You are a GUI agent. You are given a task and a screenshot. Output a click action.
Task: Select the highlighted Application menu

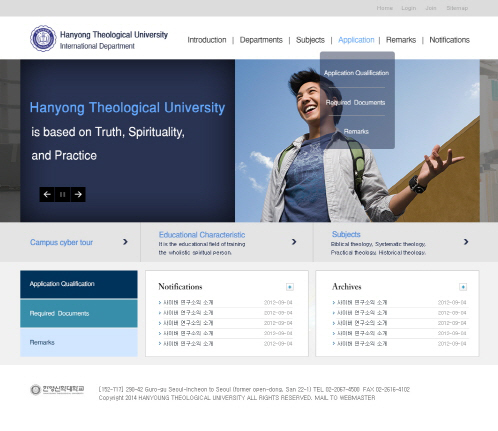click(x=356, y=40)
